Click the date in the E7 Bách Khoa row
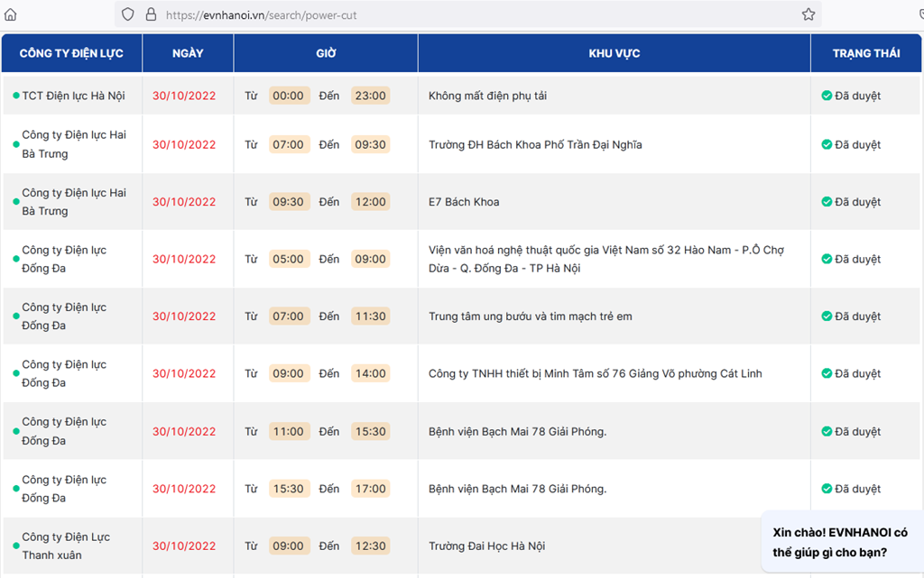This screenshot has height=578, width=924. (x=184, y=201)
